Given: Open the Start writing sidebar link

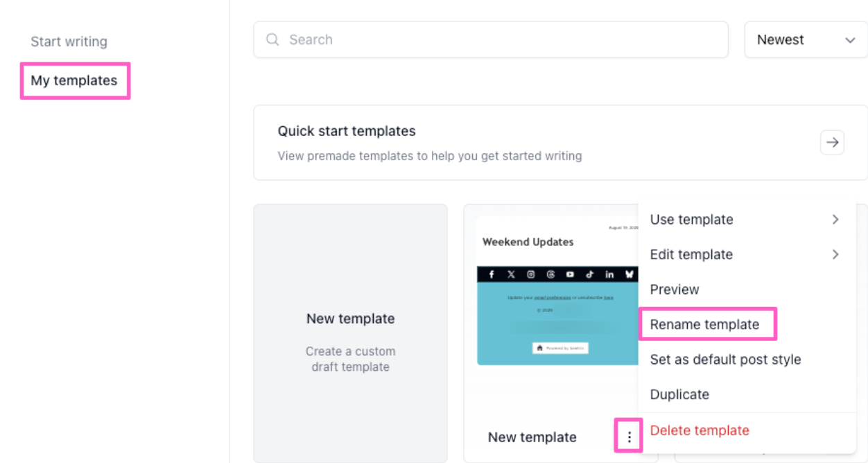Looking at the screenshot, I should (x=69, y=42).
